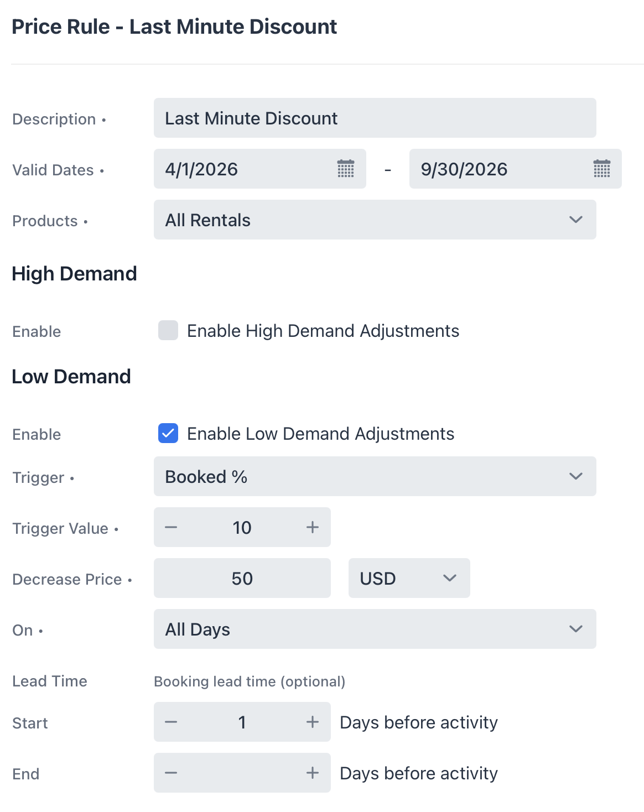Open the calendar picker for the end date

(601, 169)
